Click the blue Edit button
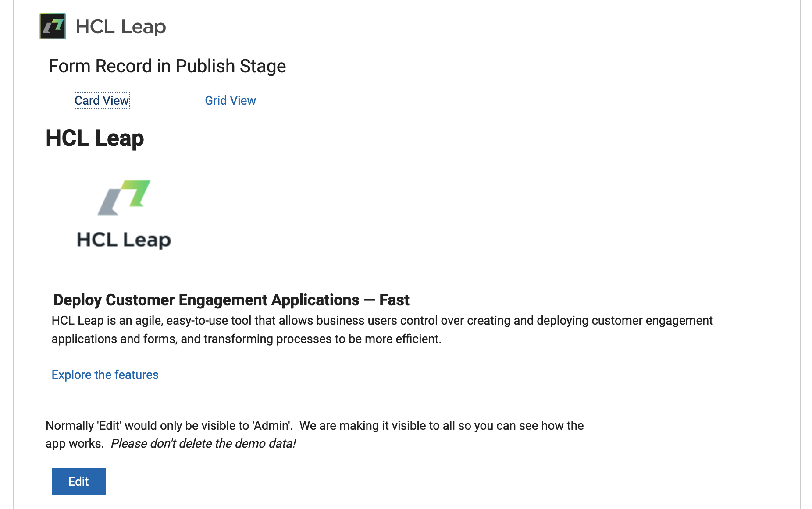Screen dimensions: 812x509 [x=78, y=481]
